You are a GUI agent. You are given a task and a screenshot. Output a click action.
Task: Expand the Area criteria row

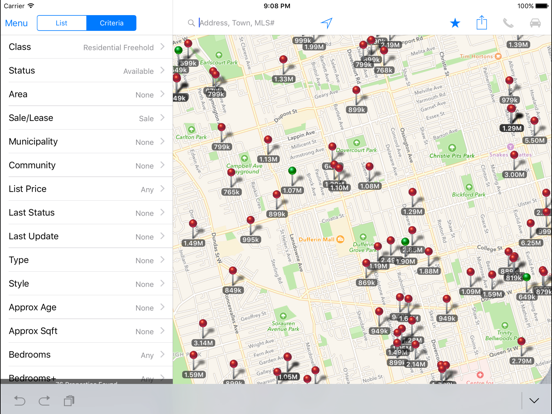coord(87,94)
